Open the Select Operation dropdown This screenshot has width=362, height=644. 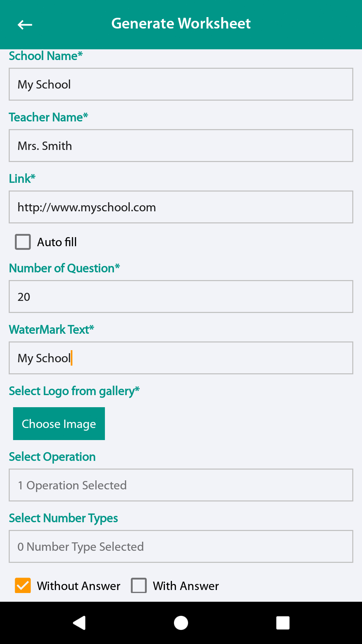pos(181,485)
